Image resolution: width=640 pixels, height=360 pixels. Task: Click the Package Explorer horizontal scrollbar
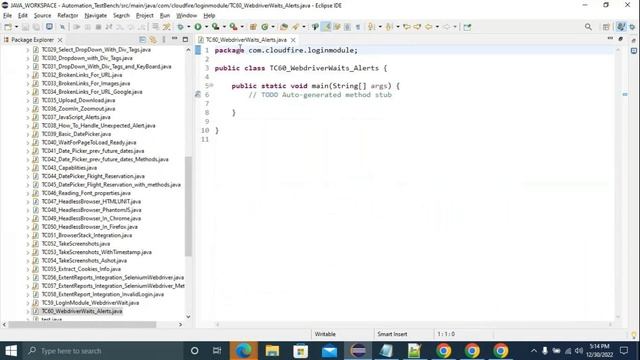(82, 324)
